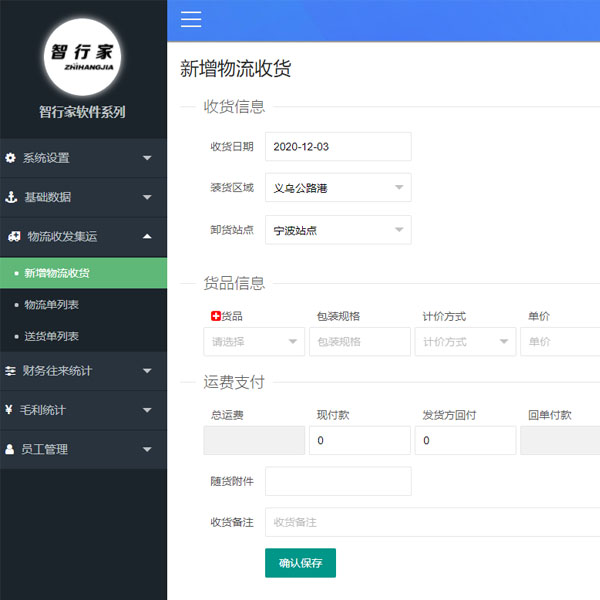The image size is (600, 600).
Task: Open the 货品 请选择 dropdown
Action: [x=254, y=342]
